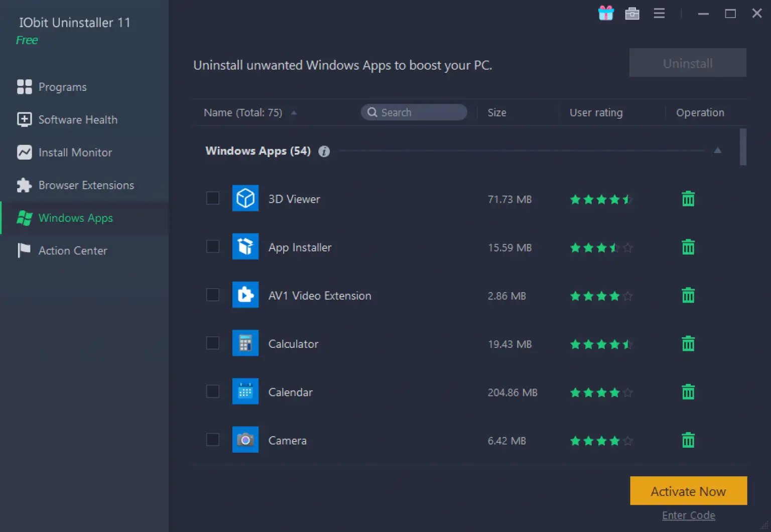Select the Windows Apps section
The width and height of the screenshot is (771, 532).
pos(84,218)
